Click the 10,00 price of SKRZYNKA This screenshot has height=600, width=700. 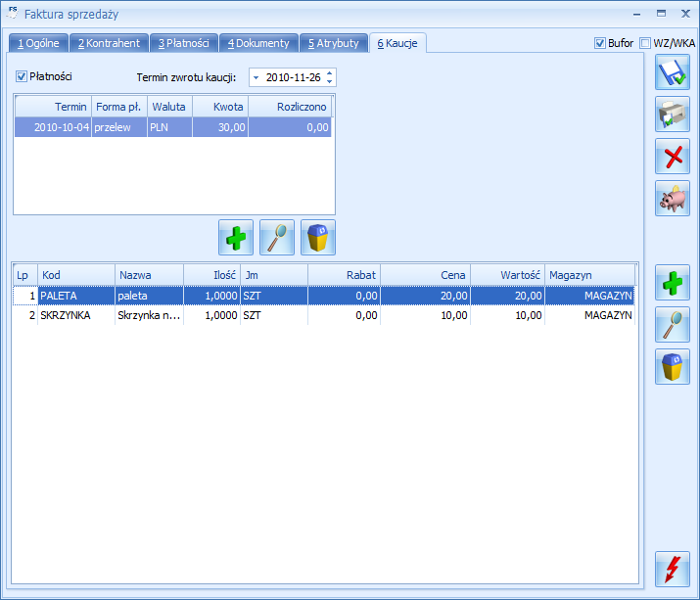[x=426, y=315]
